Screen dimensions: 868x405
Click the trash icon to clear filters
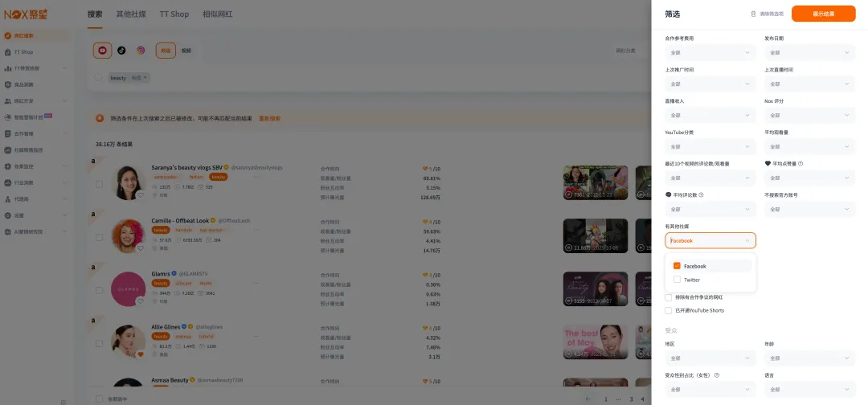753,14
